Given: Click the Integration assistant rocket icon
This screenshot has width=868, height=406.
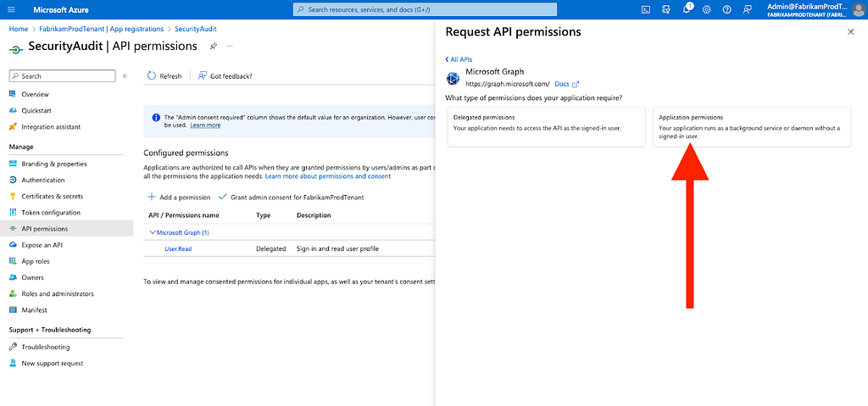Looking at the screenshot, I should tap(13, 127).
